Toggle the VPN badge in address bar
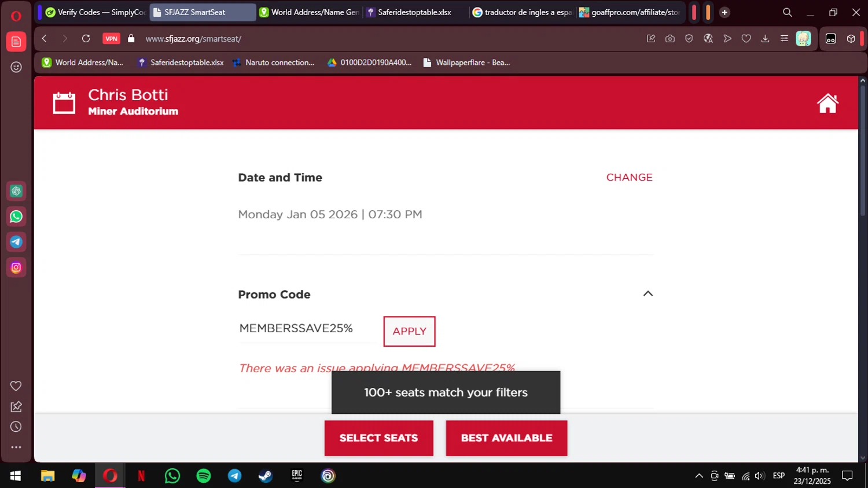 coord(111,39)
